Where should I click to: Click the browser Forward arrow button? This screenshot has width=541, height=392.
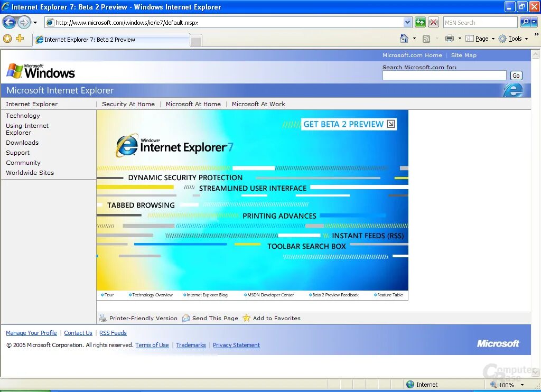(24, 23)
